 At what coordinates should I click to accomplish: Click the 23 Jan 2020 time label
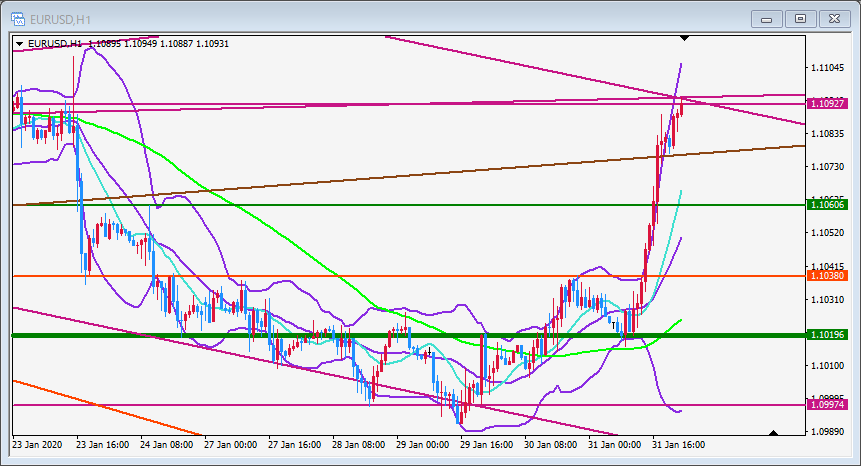point(37,445)
